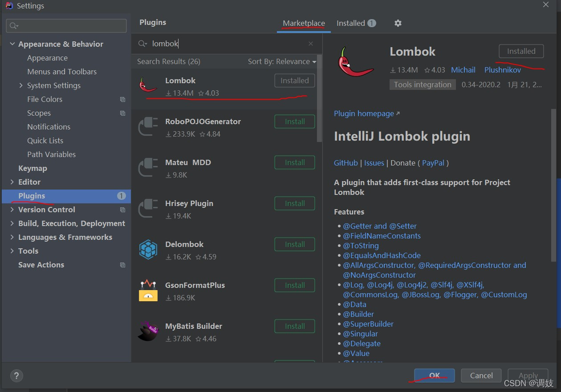
Task: Click the Hrisey Plugin plug icon
Action: click(148, 208)
